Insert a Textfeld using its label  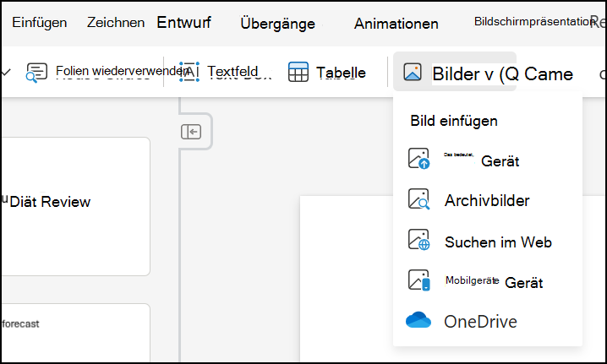[232, 72]
